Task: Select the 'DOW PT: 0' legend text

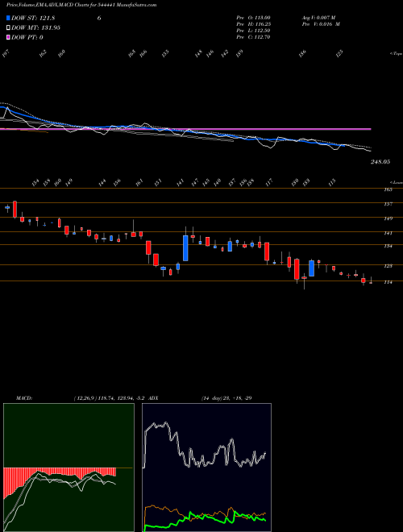Action: click(x=27, y=37)
